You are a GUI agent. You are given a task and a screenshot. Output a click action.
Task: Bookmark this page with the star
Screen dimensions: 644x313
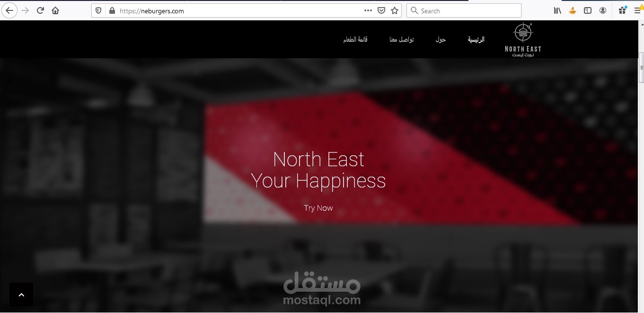[395, 10]
